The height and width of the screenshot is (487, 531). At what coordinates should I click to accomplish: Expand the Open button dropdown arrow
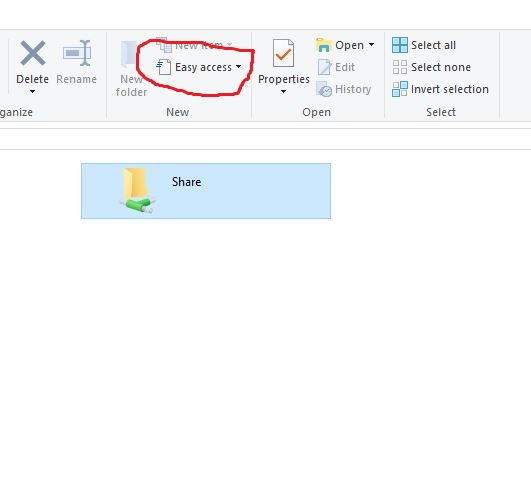(x=371, y=44)
